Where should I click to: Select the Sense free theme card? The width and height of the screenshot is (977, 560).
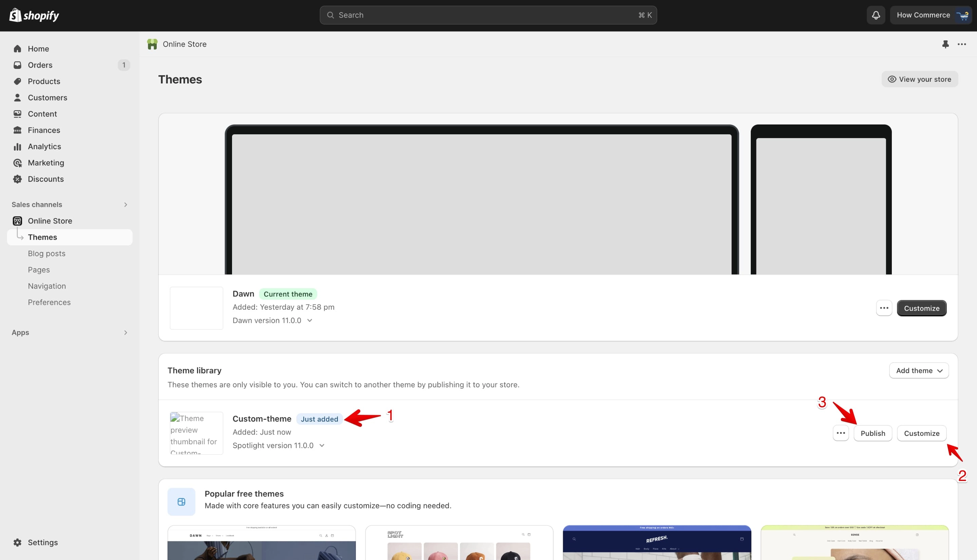click(x=855, y=543)
